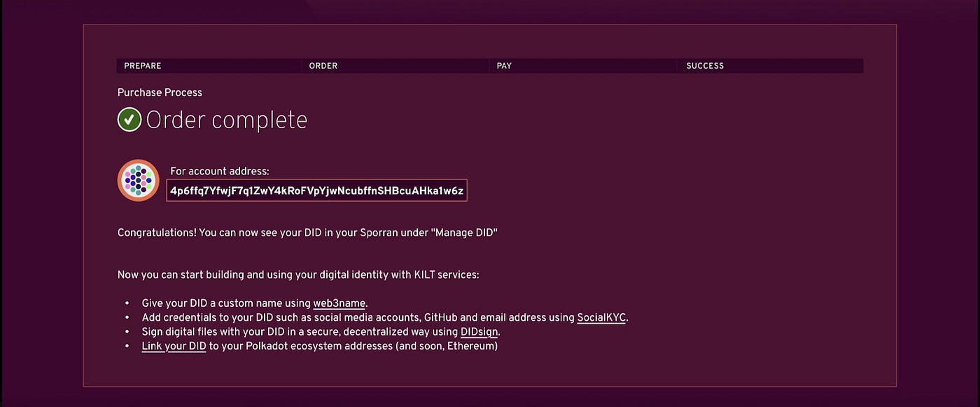Click the Congratulations Manage DID sentence
Image resolution: width=980 pixels, height=407 pixels.
(307, 233)
